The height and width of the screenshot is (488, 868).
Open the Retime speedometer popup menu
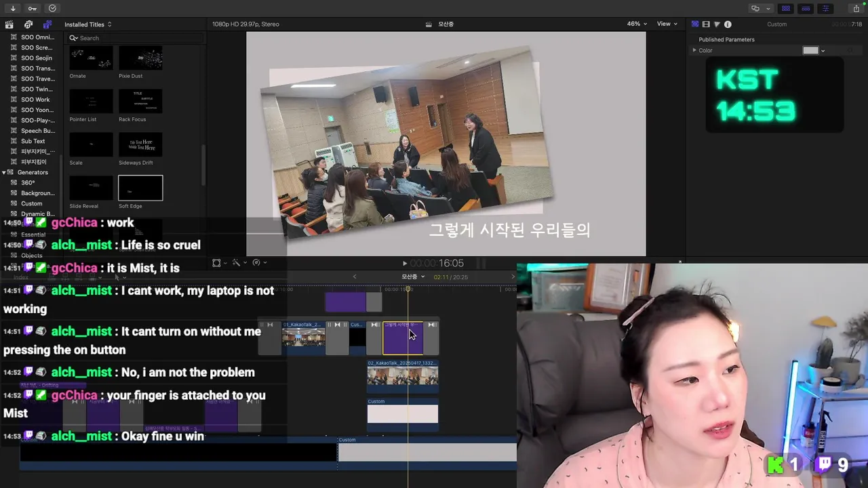point(259,263)
